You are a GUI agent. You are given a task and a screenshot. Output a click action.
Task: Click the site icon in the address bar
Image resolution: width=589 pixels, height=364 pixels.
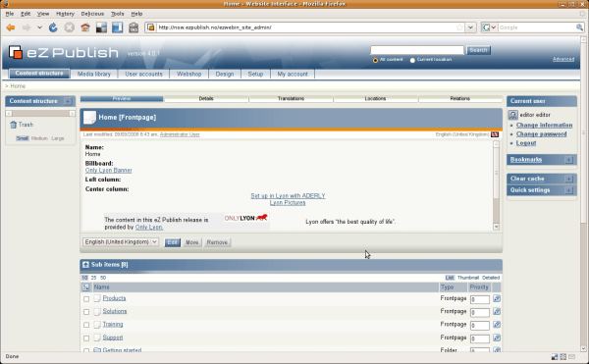[x=150, y=27]
